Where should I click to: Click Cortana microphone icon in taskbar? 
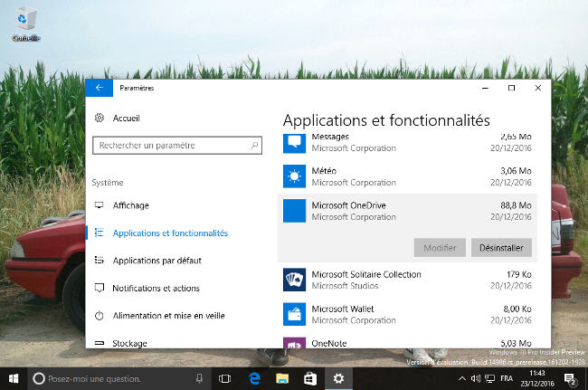199,379
